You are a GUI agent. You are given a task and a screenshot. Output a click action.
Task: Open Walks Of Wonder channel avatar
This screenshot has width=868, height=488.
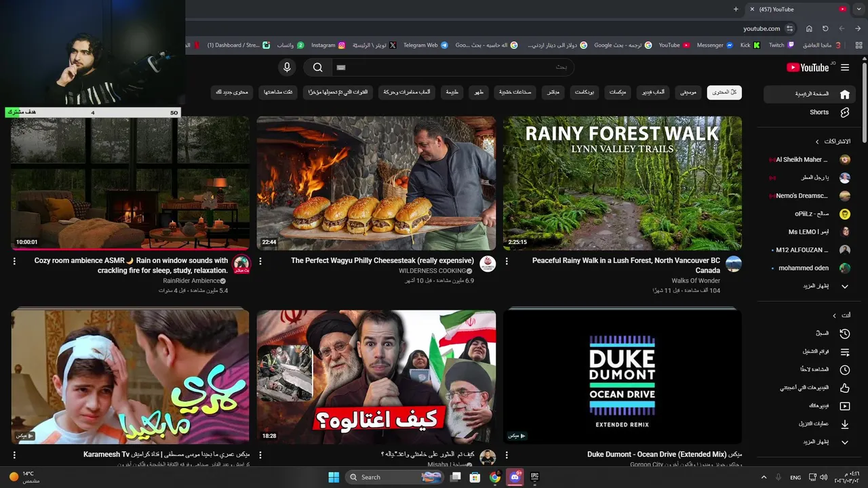click(734, 264)
